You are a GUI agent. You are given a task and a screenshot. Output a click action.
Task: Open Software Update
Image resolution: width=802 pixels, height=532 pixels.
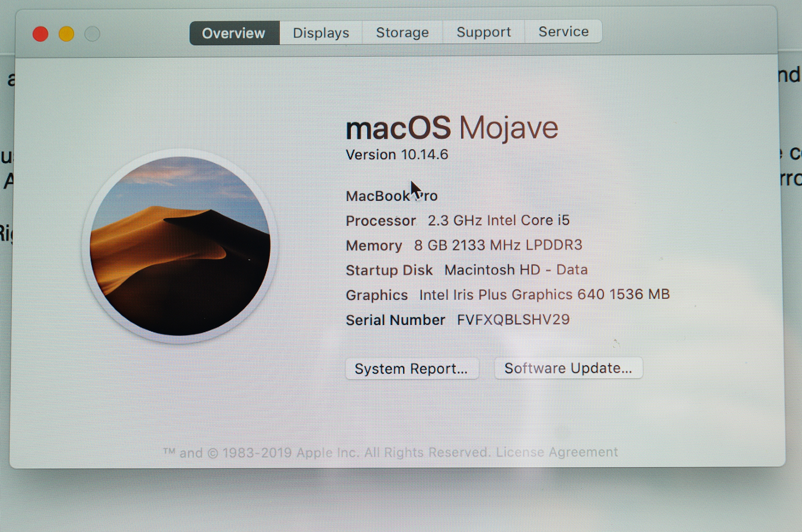(x=568, y=368)
